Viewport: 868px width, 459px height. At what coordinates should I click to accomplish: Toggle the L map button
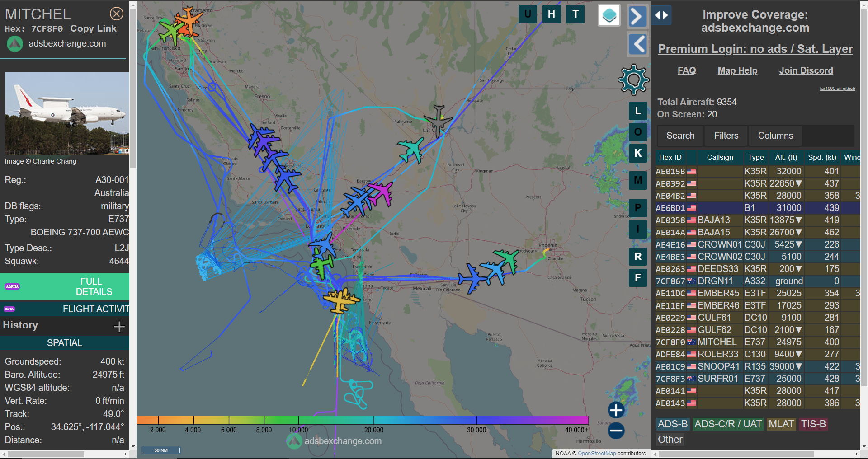pyautogui.click(x=638, y=111)
